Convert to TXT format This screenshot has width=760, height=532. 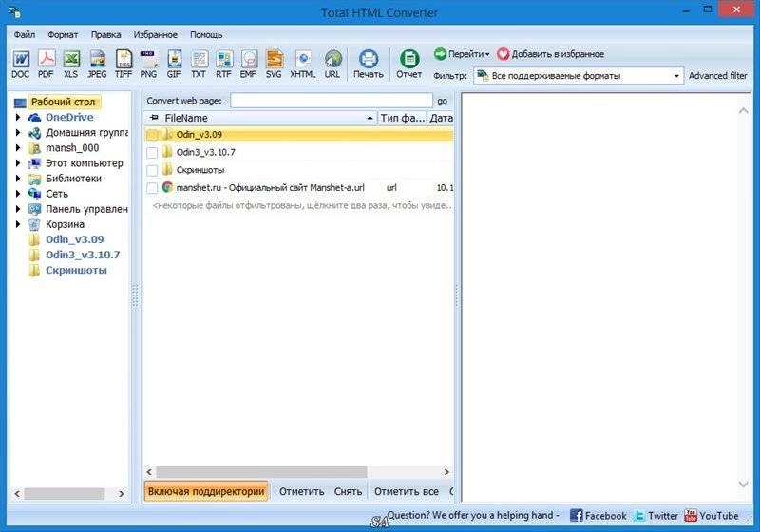pos(199,64)
